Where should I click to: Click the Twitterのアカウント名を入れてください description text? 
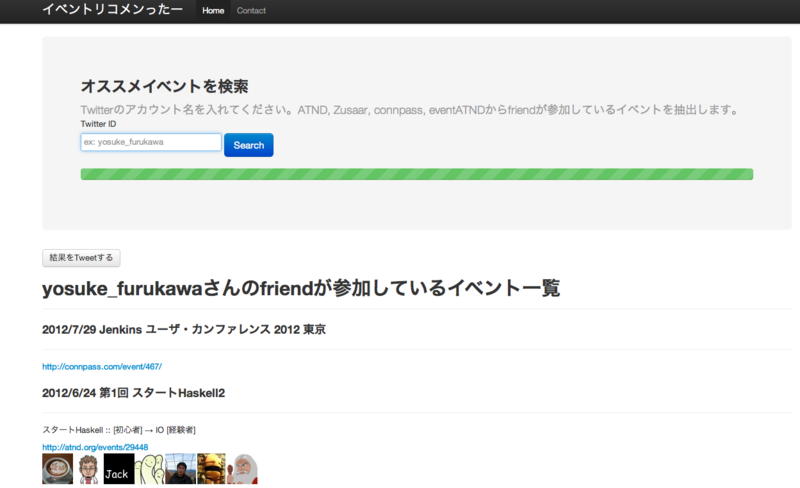coord(410,110)
